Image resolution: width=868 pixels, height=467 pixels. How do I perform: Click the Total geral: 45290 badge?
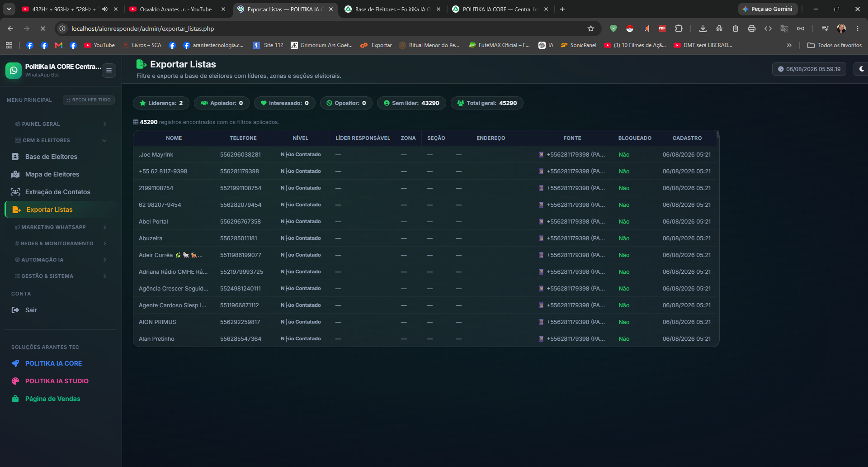point(487,103)
